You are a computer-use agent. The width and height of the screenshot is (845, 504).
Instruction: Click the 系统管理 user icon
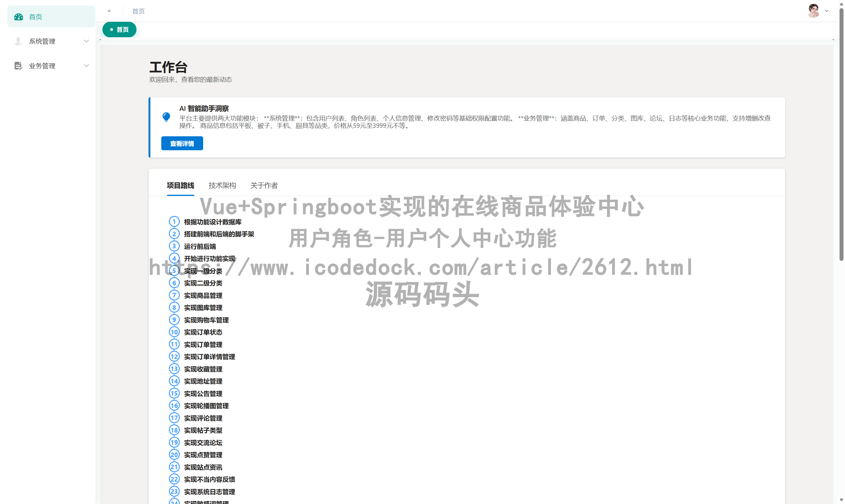pos(18,41)
